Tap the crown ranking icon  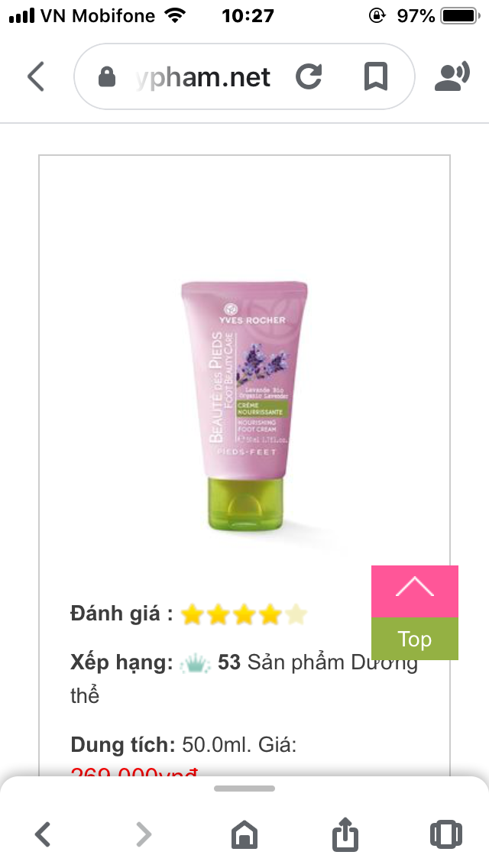(x=195, y=662)
